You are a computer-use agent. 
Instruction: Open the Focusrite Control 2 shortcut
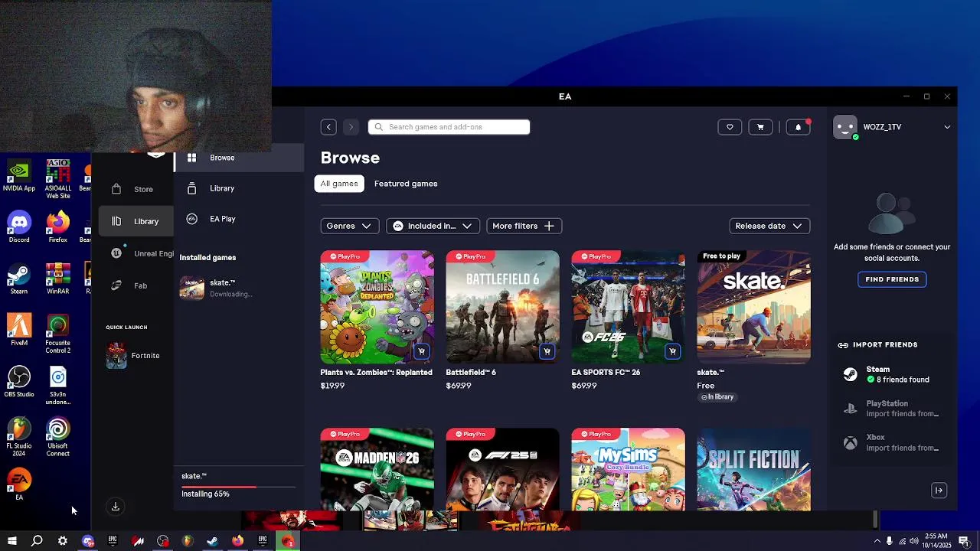coord(58,334)
